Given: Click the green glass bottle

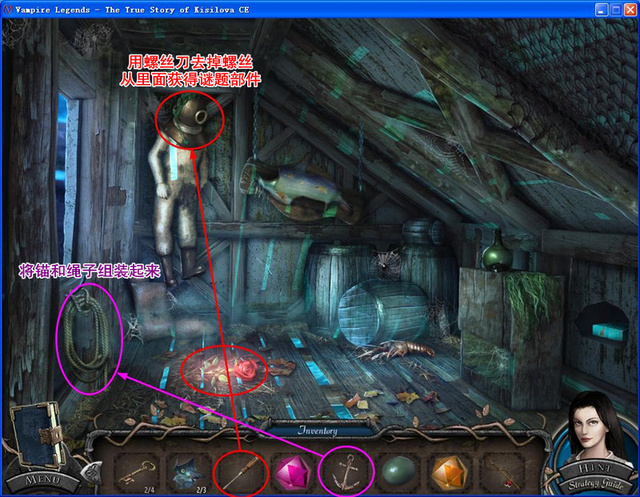Looking at the screenshot, I should coord(496,251).
